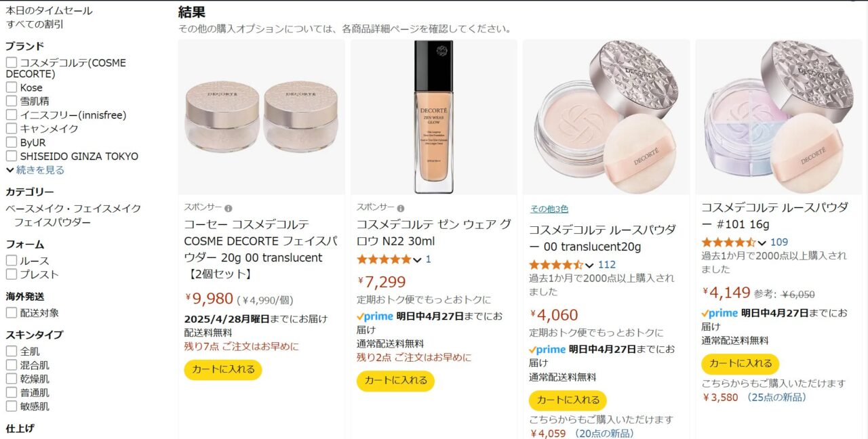The width and height of the screenshot is (868, 439).
Task: Open rating dropdown arrow beside 112 reviews
Action: pyautogui.click(x=589, y=265)
